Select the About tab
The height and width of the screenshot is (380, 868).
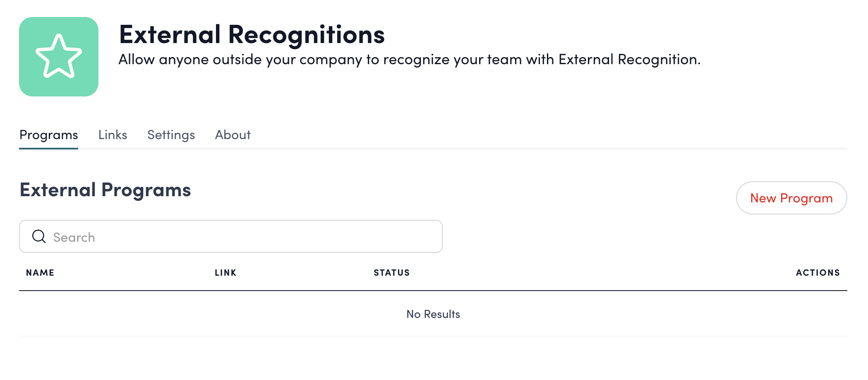coord(233,135)
